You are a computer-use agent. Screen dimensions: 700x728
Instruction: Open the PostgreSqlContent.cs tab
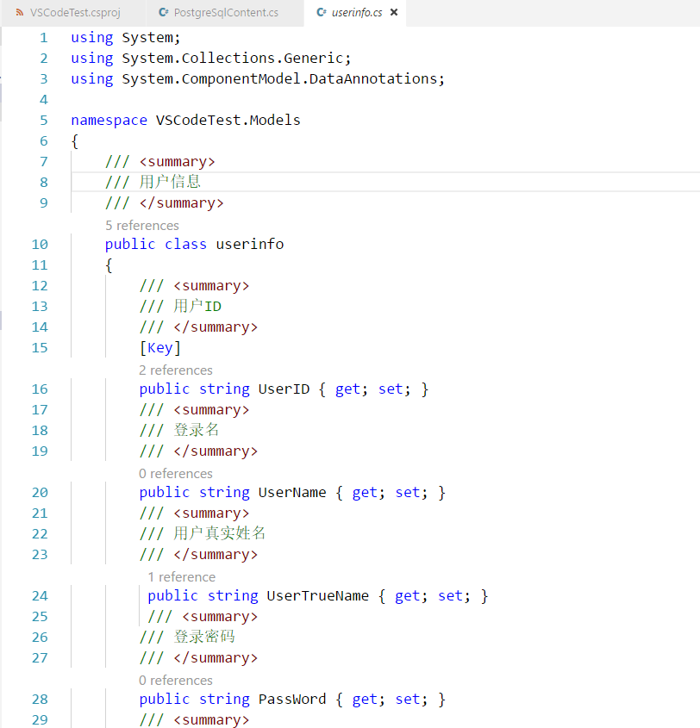tap(226, 13)
